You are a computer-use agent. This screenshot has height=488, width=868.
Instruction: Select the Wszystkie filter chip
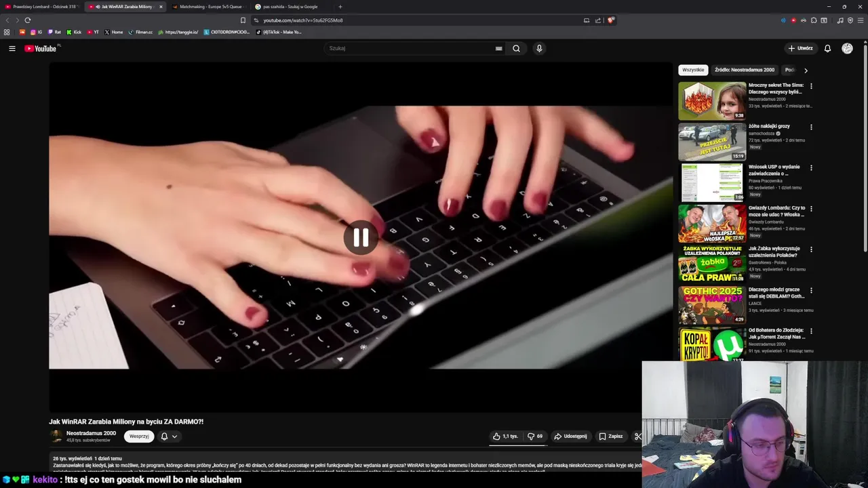[693, 70]
